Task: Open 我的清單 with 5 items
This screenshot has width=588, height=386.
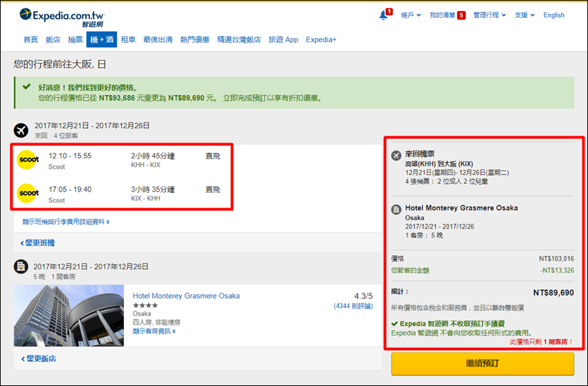Action: (448, 15)
